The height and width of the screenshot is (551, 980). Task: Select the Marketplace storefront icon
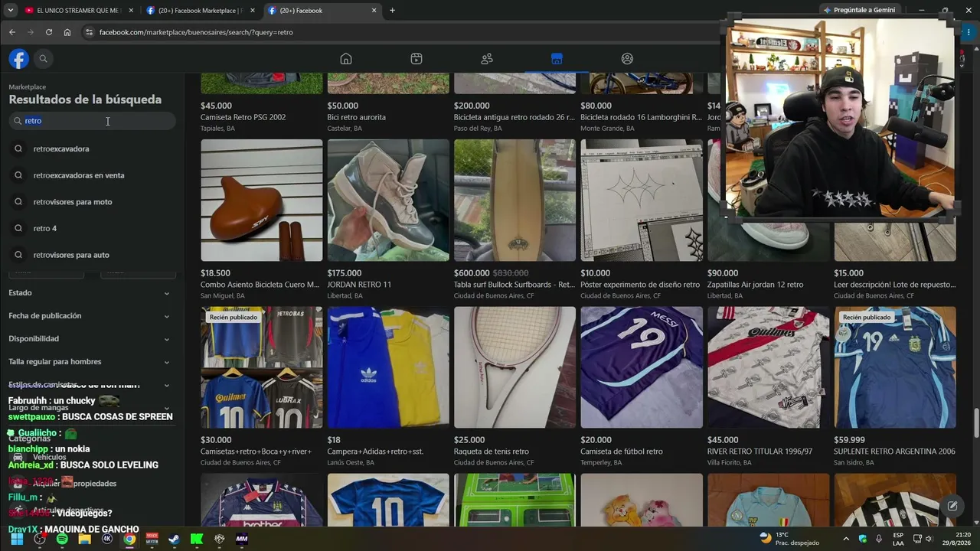coord(557,59)
